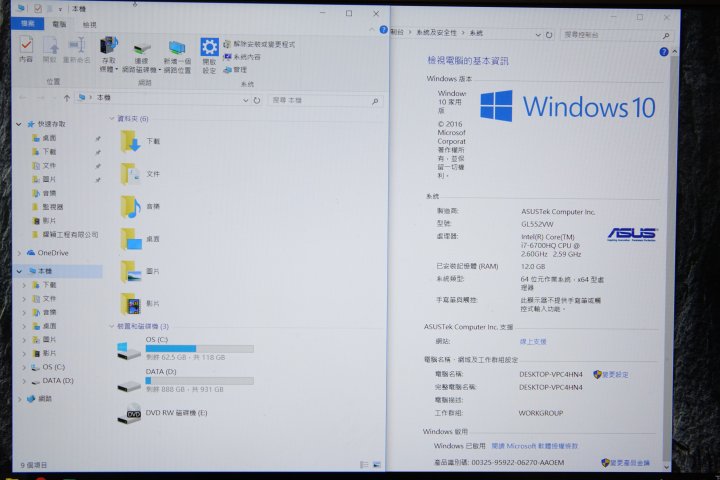This screenshot has width=720, height=480.
Task: Open the 檔案 File tab
Action: click(28, 23)
